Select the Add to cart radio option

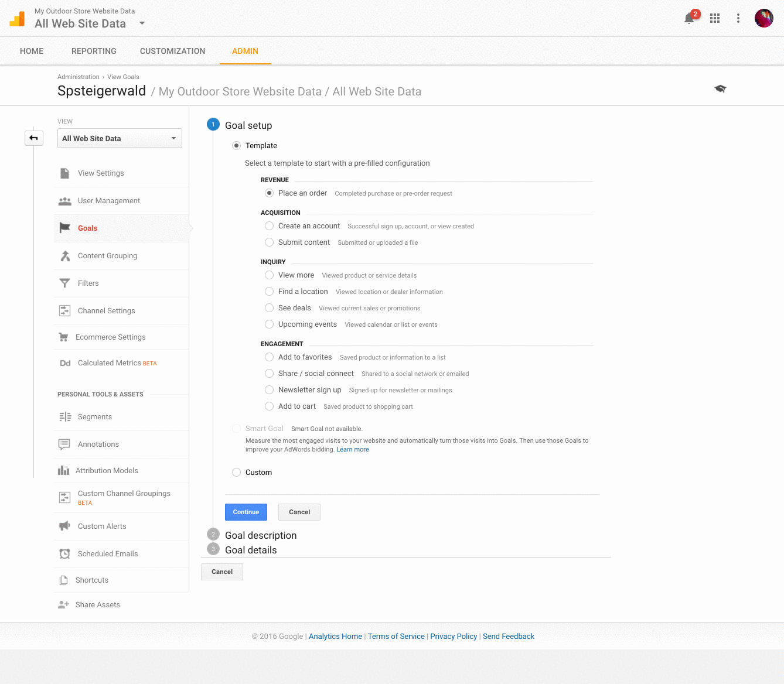(x=269, y=406)
